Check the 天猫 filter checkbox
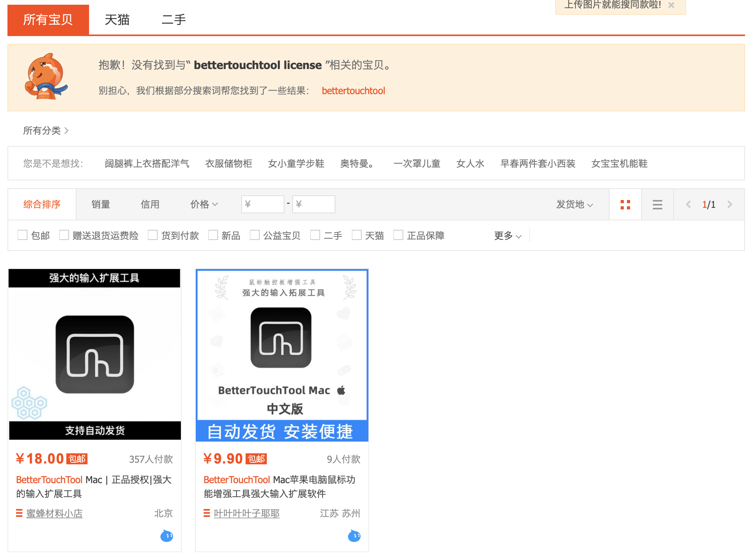Screen dimensions: 747x560 357,235
